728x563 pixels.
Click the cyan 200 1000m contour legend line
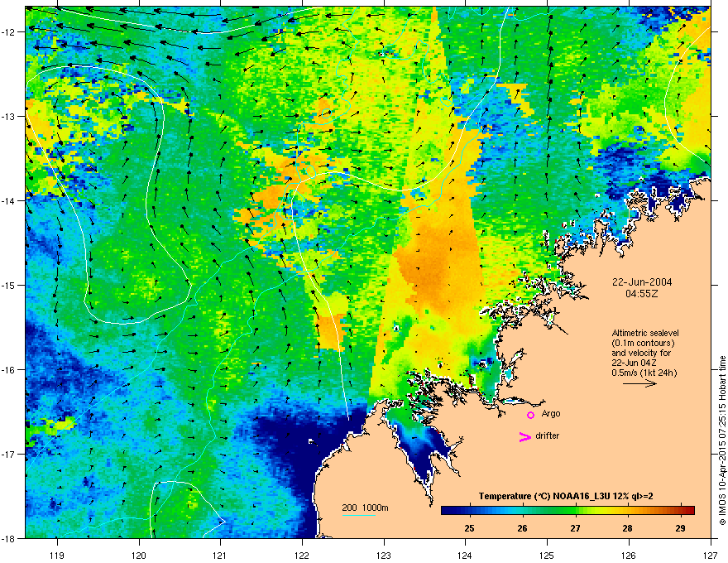click(x=358, y=515)
